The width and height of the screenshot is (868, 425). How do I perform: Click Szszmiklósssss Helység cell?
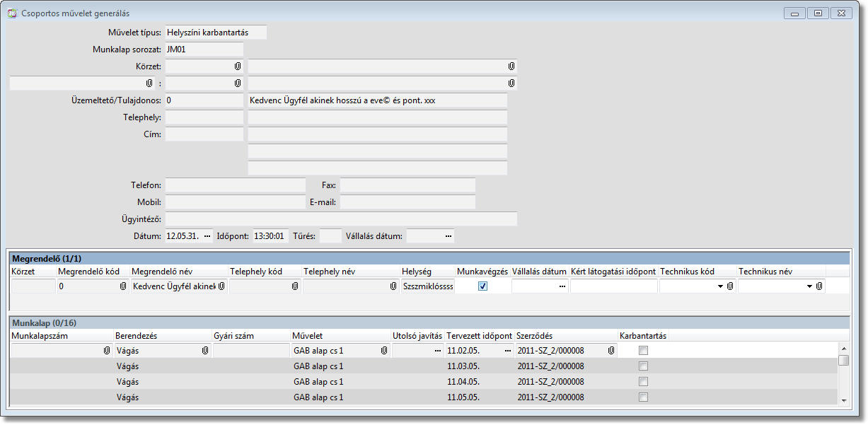tap(427, 286)
